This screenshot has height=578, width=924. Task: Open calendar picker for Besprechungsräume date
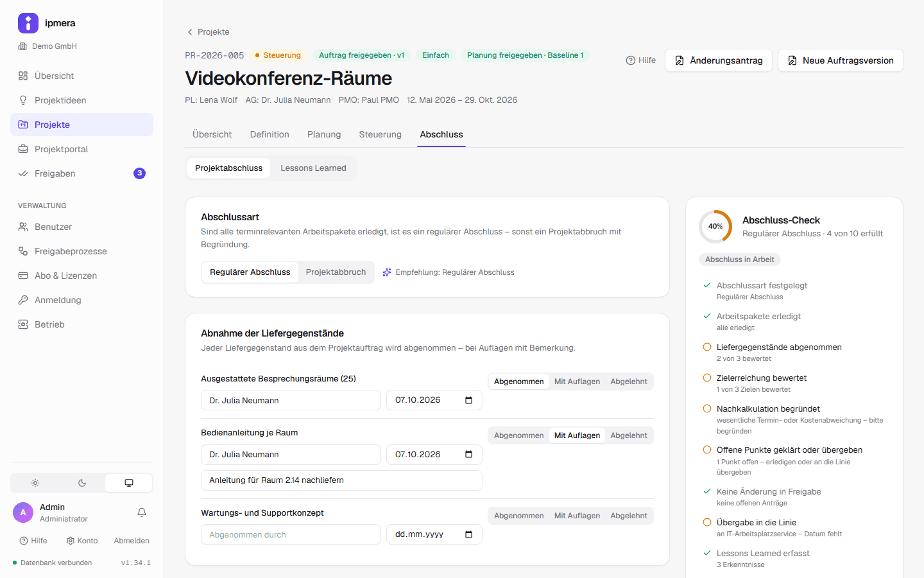click(468, 400)
